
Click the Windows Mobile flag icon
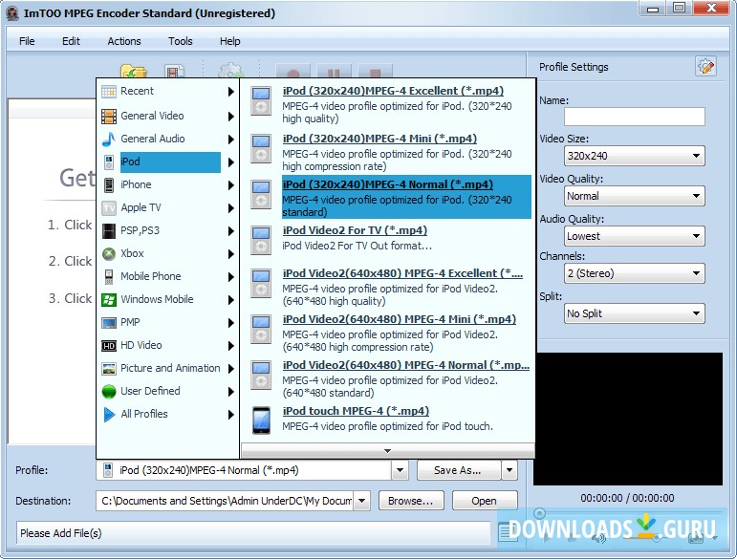[x=109, y=300]
